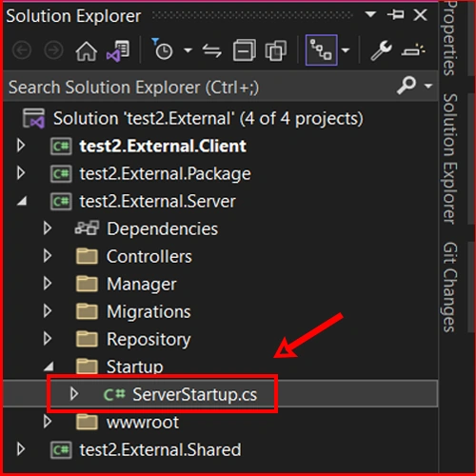Click Sync with Active Document arrows icon

click(x=212, y=50)
